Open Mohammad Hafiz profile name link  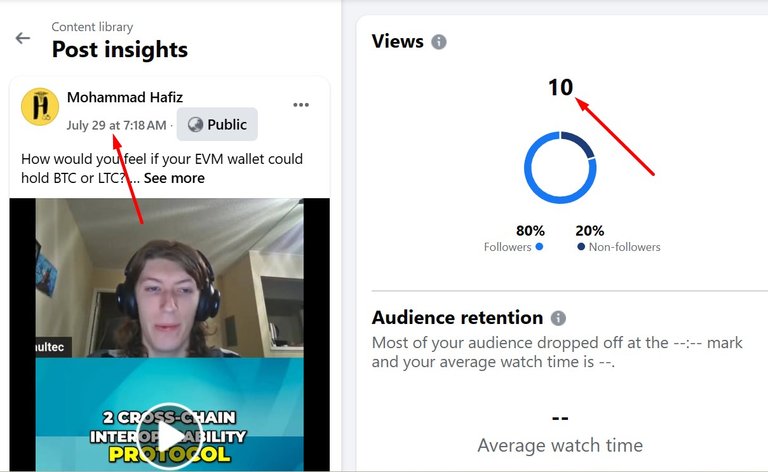point(125,97)
